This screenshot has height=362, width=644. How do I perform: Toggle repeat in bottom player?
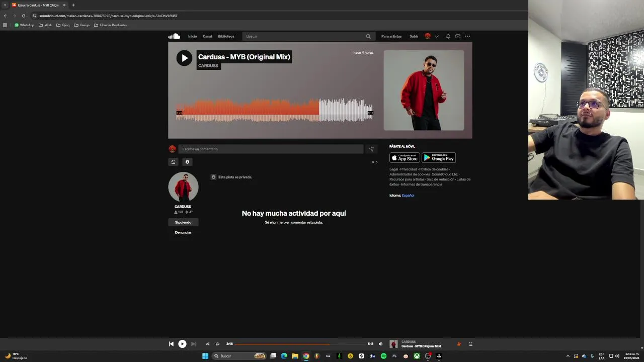pos(217,344)
